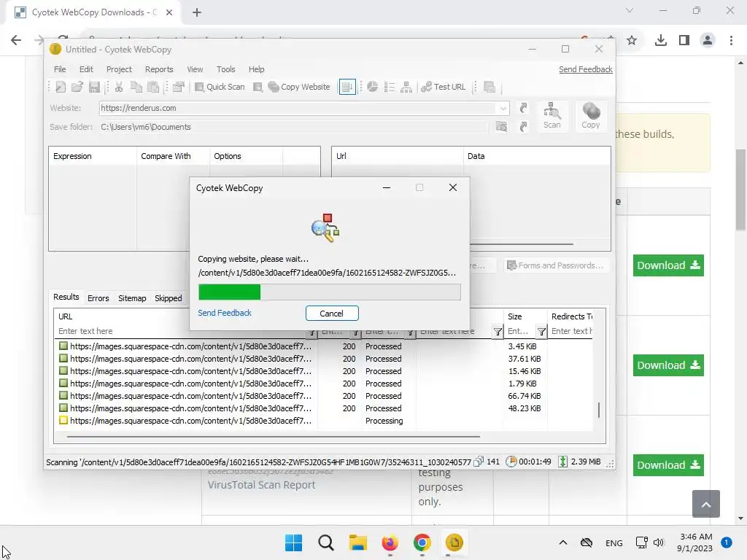Click the browse save folder icon
The height and width of the screenshot is (560, 747).
(501, 127)
